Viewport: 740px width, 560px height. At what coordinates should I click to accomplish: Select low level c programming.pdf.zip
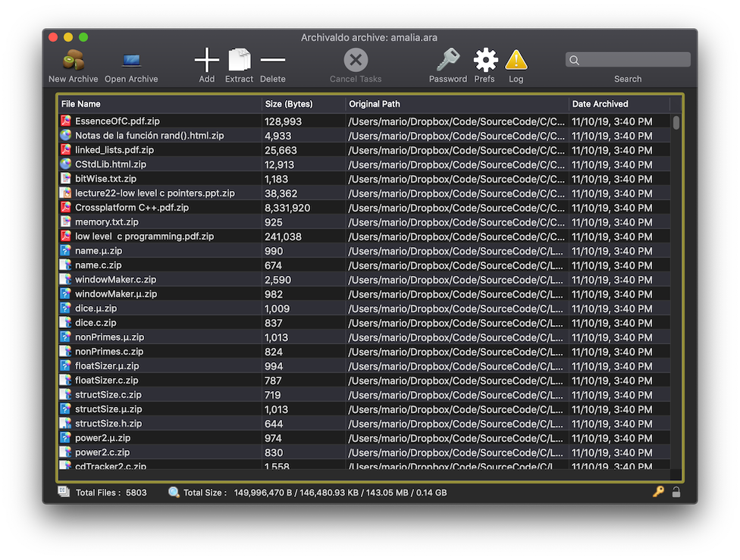[144, 236]
